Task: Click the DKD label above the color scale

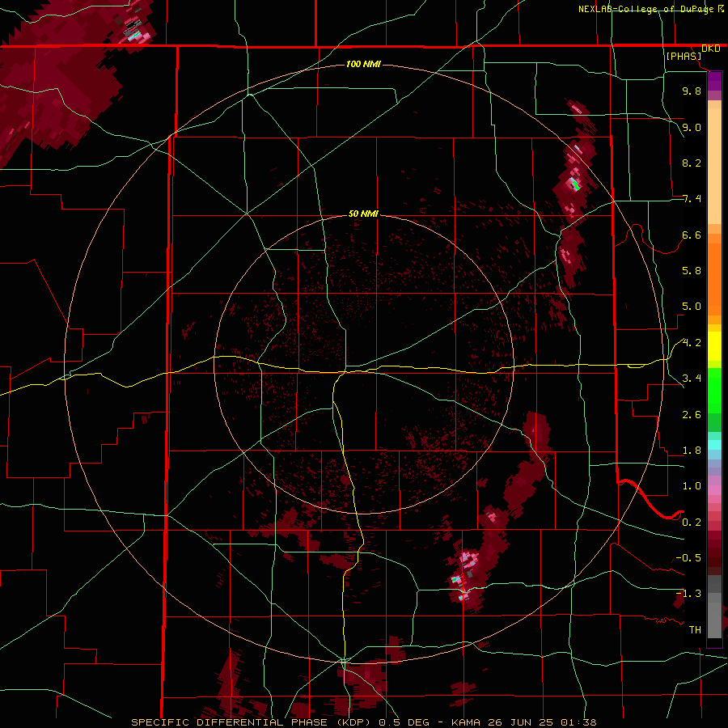Action: [710, 49]
